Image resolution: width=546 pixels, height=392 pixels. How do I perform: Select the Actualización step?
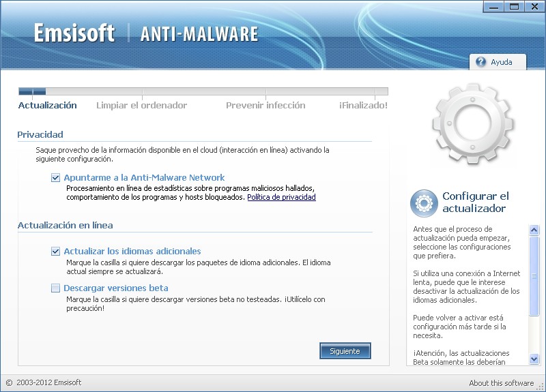47,106
